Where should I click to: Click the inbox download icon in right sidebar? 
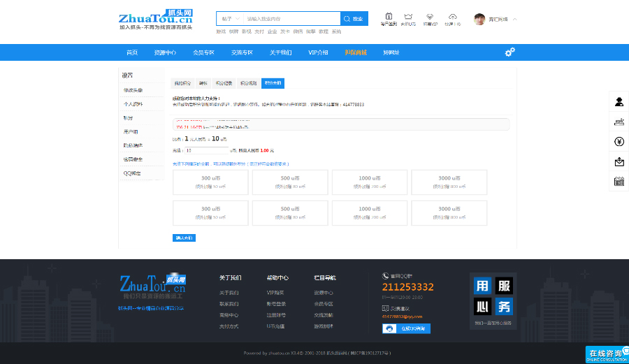coord(619,162)
